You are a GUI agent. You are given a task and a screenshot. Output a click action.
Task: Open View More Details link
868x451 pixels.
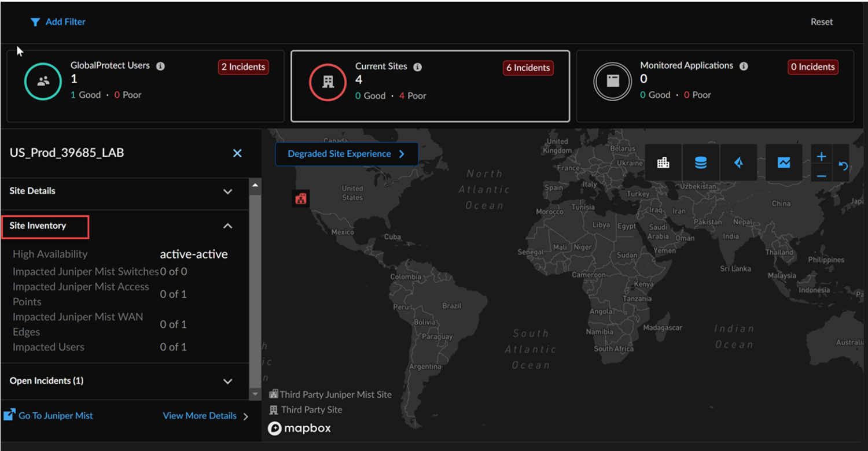(x=200, y=416)
